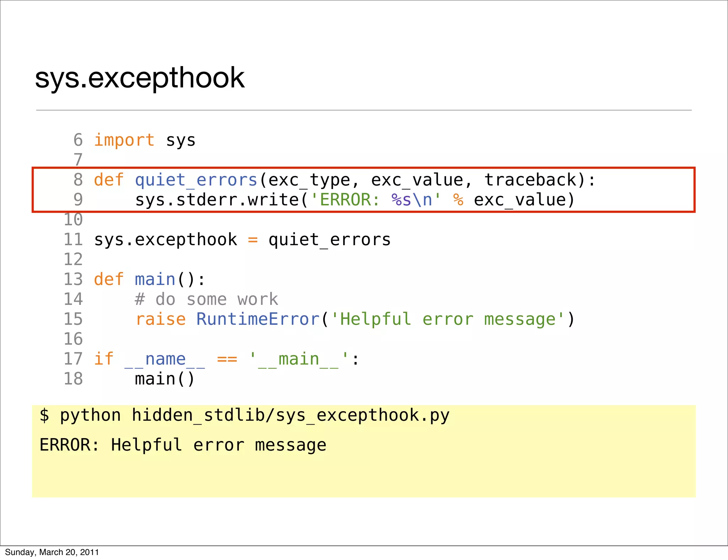Click the slide title 'sys.excepthook'

pyautogui.click(x=140, y=78)
